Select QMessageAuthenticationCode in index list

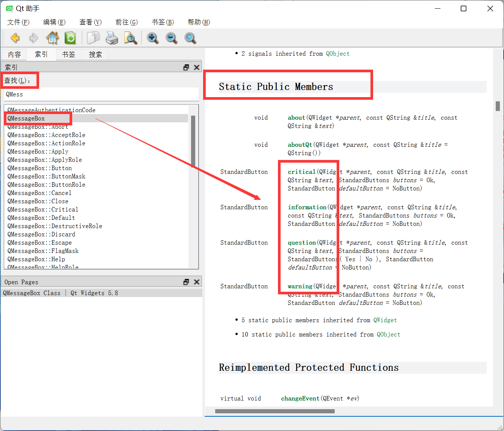[52, 110]
